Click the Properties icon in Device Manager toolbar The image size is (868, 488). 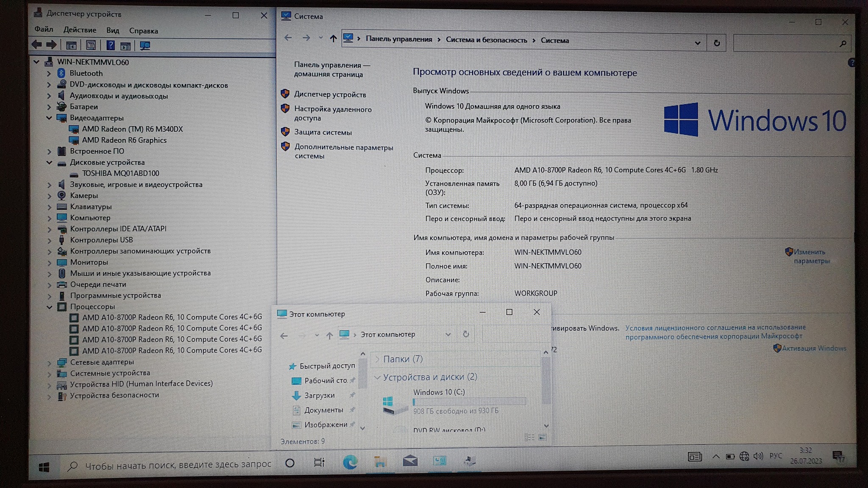(x=91, y=45)
